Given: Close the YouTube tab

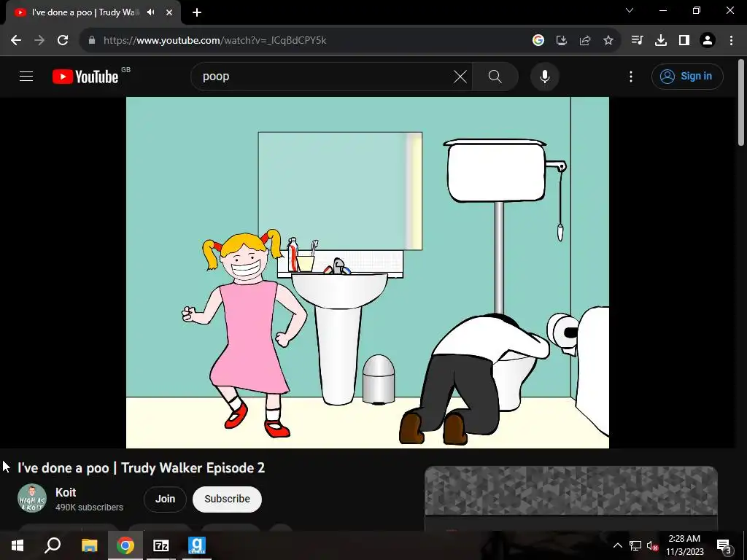Looking at the screenshot, I should [x=169, y=12].
